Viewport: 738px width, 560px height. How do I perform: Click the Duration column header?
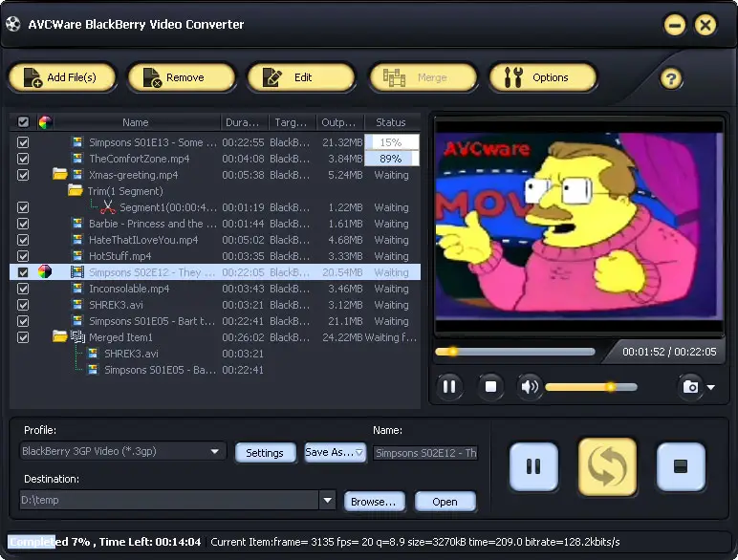click(244, 122)
